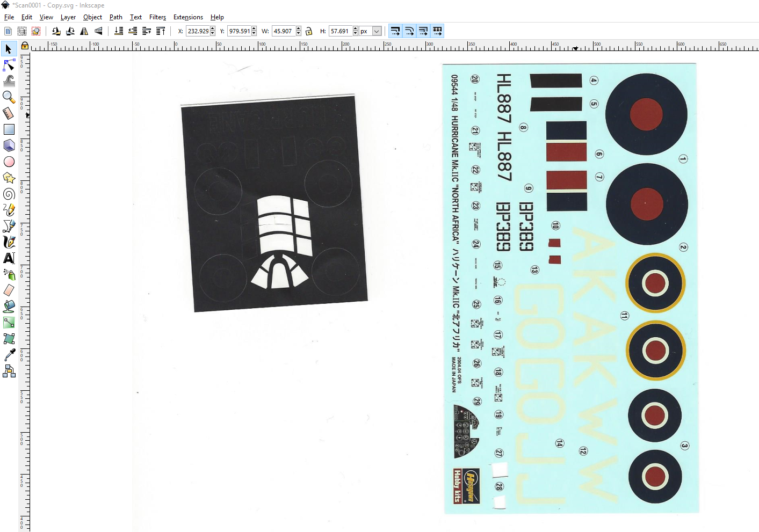Click the Y coordinate input field
The image size is (759, 532).
click(x=240, y=31)
